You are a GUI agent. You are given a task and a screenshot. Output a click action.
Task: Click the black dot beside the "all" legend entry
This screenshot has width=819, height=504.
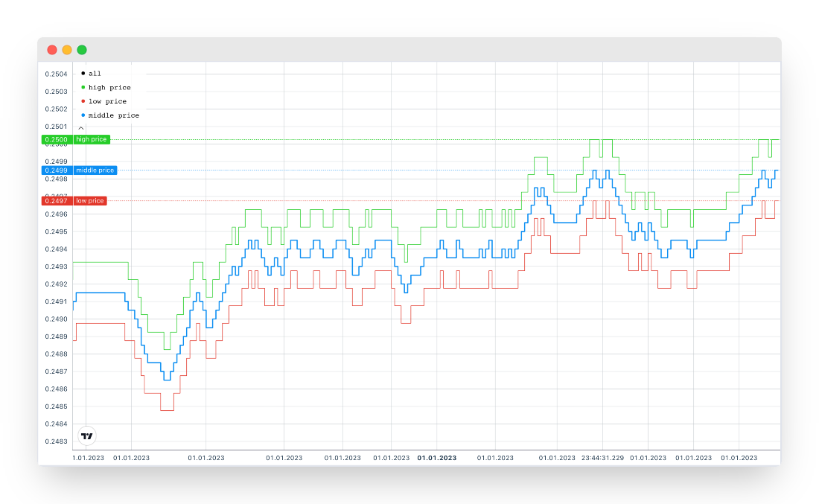click(83, 74)
